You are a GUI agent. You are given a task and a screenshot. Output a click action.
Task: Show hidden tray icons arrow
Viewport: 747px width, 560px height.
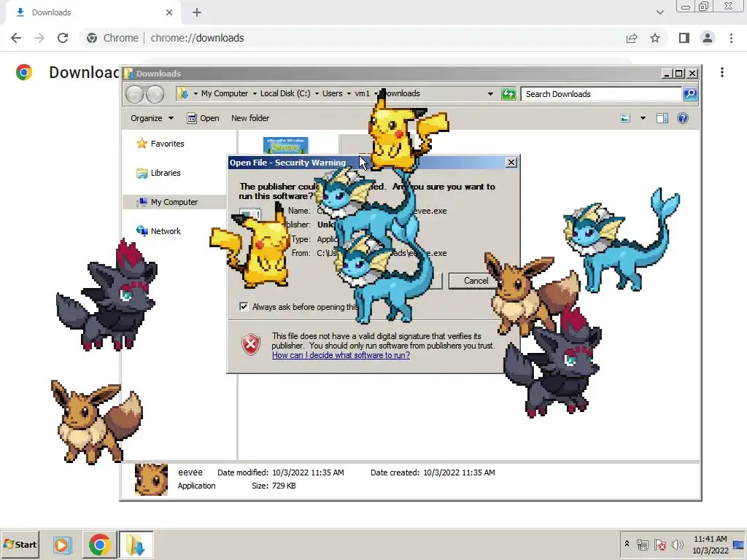click(x=627, y=544)
